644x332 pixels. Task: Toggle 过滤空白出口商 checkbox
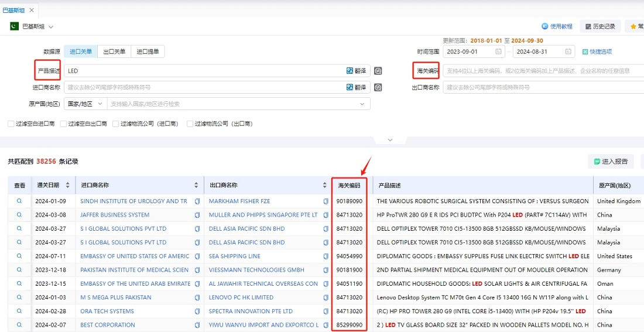click(x=63, y=124)
